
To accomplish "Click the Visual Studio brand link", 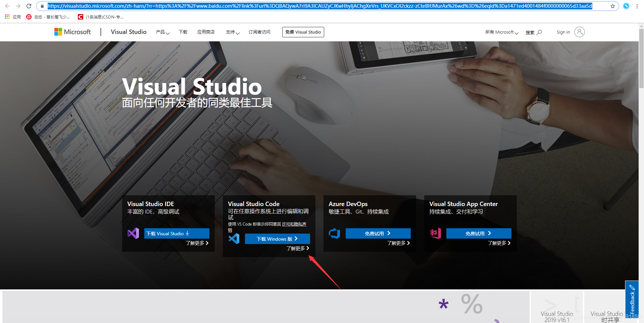I will 129,32.
